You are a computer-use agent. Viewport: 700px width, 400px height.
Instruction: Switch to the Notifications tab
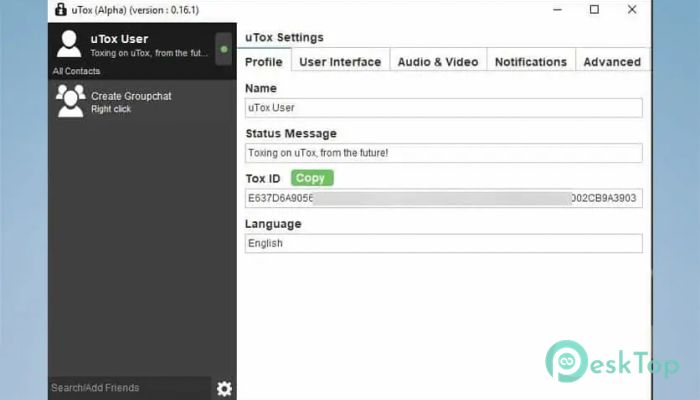pos(531,62)
